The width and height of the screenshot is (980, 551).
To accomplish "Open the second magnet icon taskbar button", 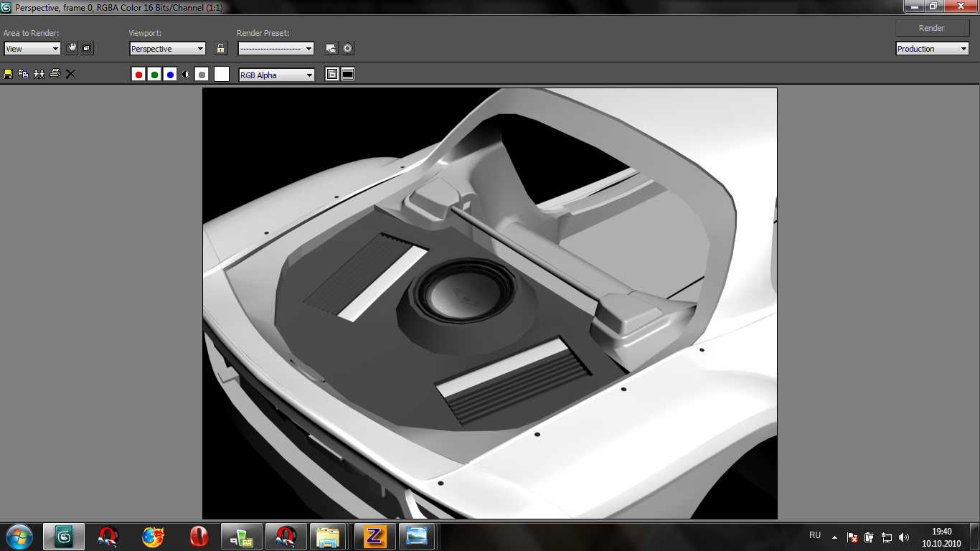I will point(286,537).
